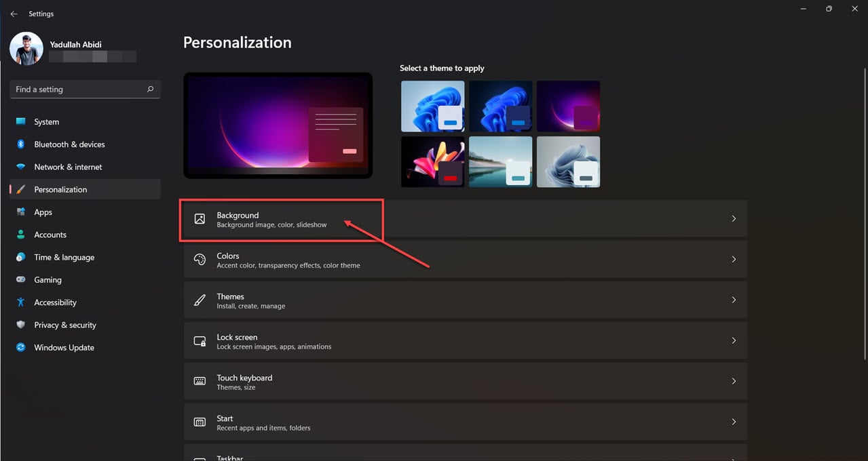
Task: Open Gaming settings
Action: coord(48,279)
